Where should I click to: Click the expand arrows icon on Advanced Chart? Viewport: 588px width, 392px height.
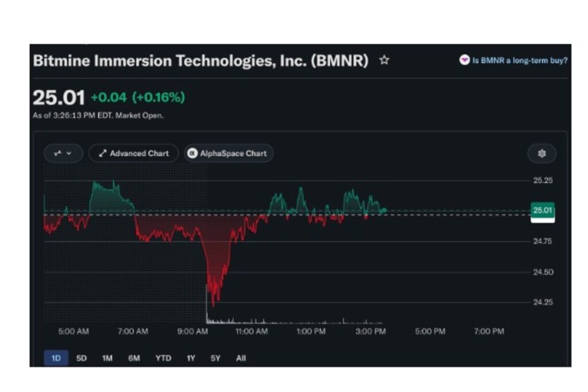coord(102,153)
